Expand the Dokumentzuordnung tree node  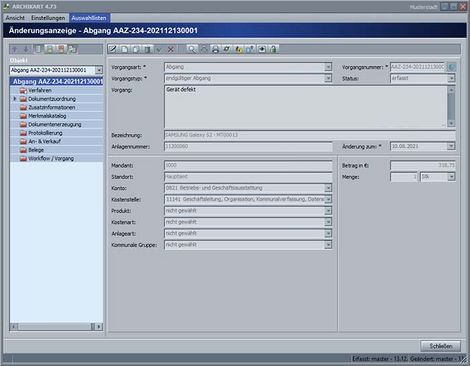(15, 99)
